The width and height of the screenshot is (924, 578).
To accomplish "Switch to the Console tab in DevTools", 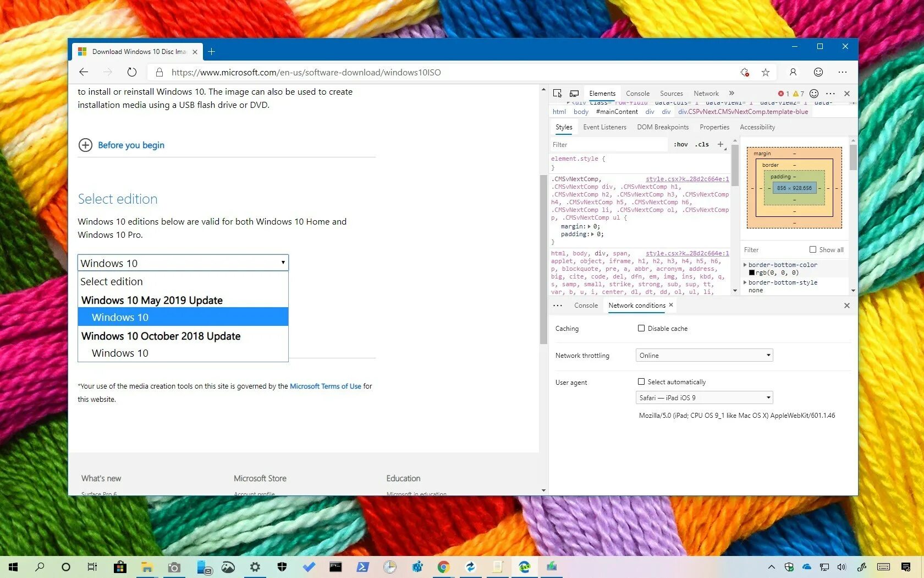I will click(637, 94).
